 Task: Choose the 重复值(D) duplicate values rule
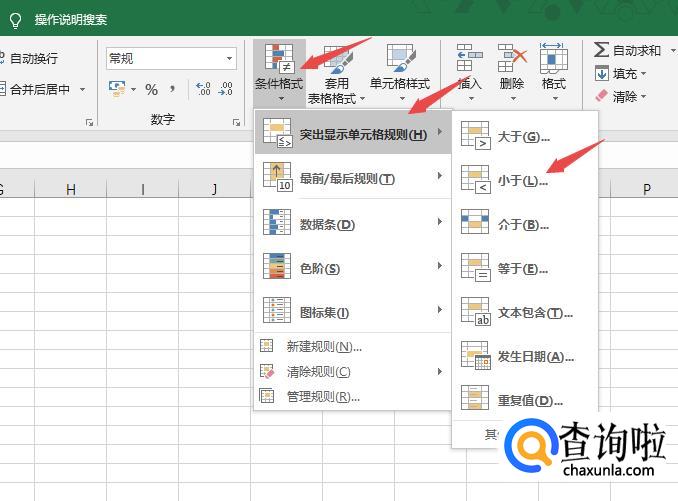click(524, 400)
